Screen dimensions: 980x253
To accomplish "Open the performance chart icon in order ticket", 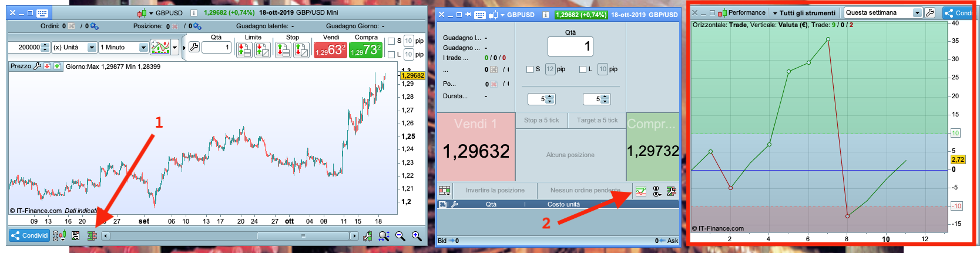I will click(641, 191).
